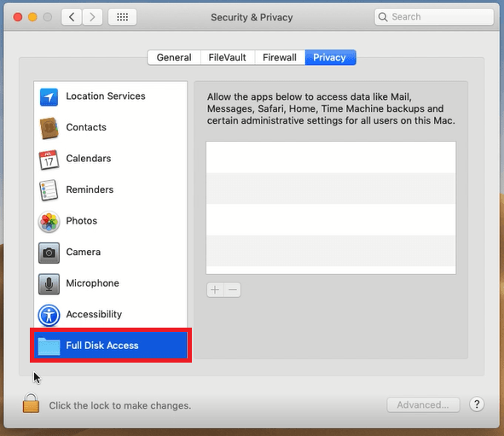Select Location Services label in list
The height and width of the screenshot is (436, 504).
click(106, 96)
